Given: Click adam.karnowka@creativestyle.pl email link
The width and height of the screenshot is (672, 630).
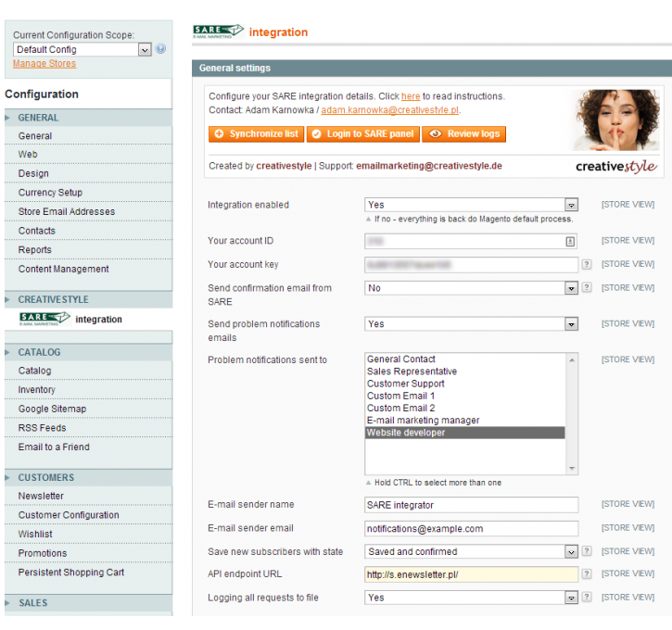Looking at the screenshot, I should [390, 110].
